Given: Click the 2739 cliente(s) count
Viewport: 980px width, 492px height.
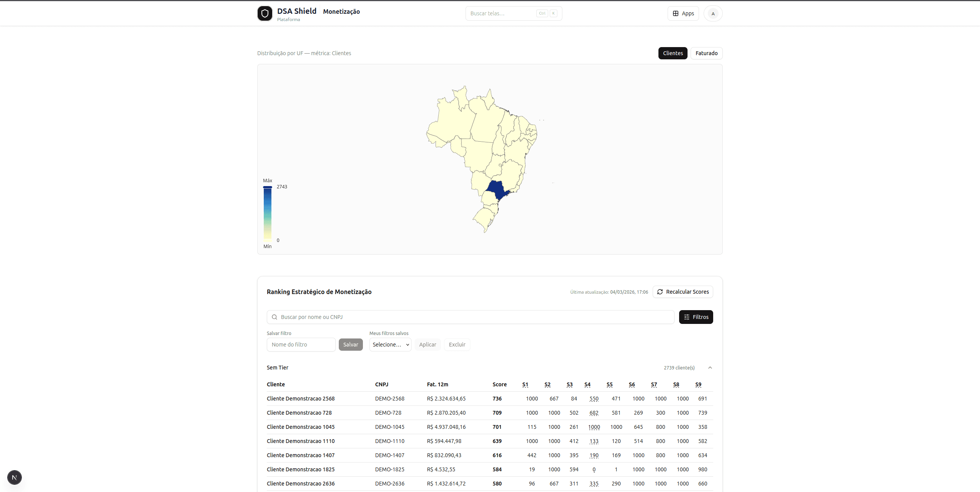Looking at the screenshot, I should [x=679, y=368].
